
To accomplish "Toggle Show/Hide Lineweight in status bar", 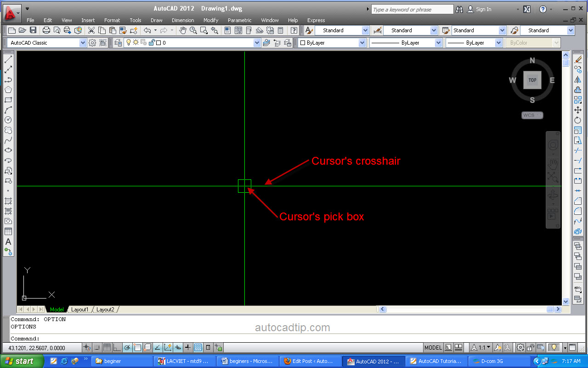I will tap(188, 347).
